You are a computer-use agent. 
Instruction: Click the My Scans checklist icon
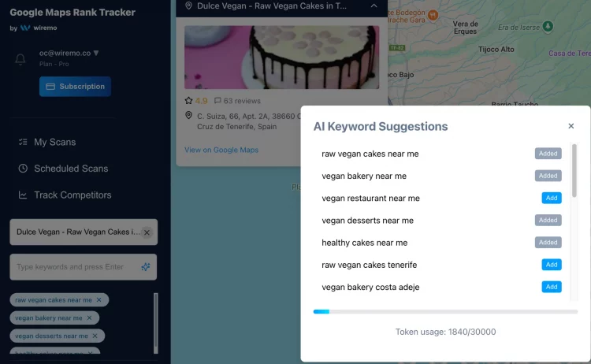pos(23,142)
